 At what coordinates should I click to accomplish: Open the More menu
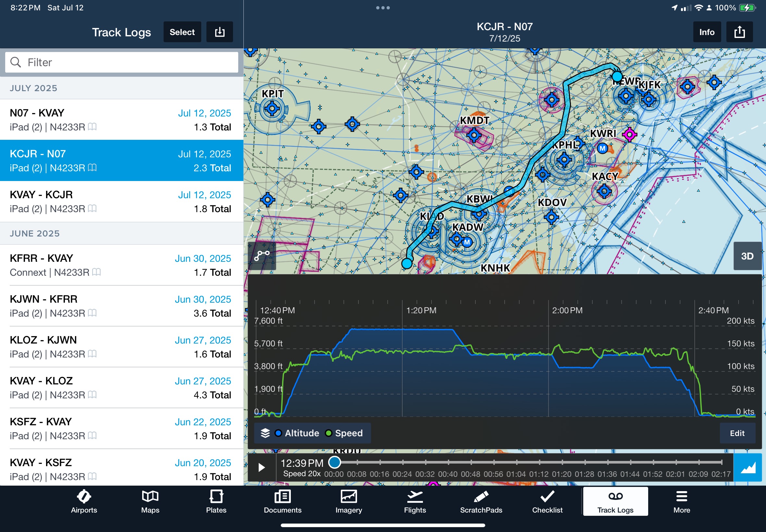pos(681,501)
